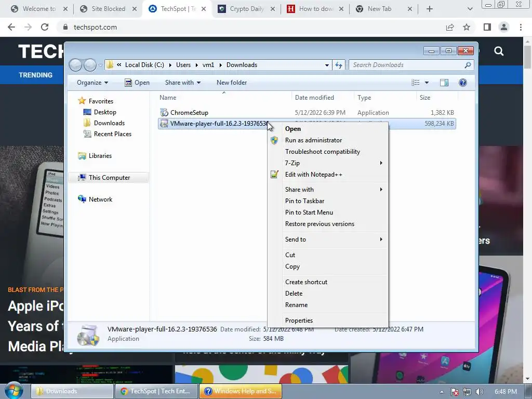Switch to Welcome to tab
The image size is (532, 399).
point(39,9)
